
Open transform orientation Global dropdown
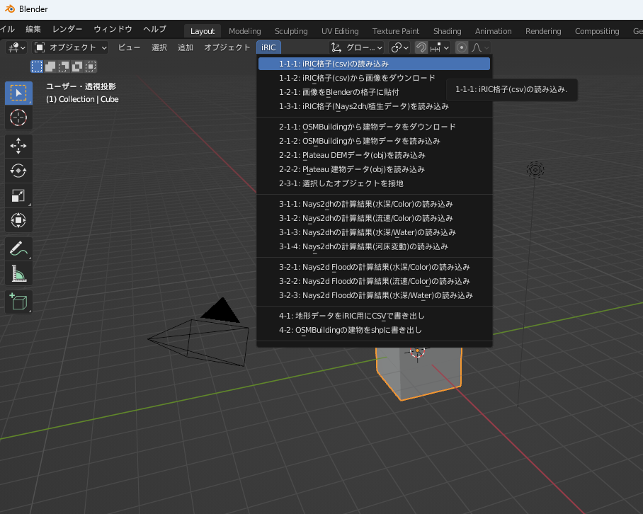tap(356, 48)
